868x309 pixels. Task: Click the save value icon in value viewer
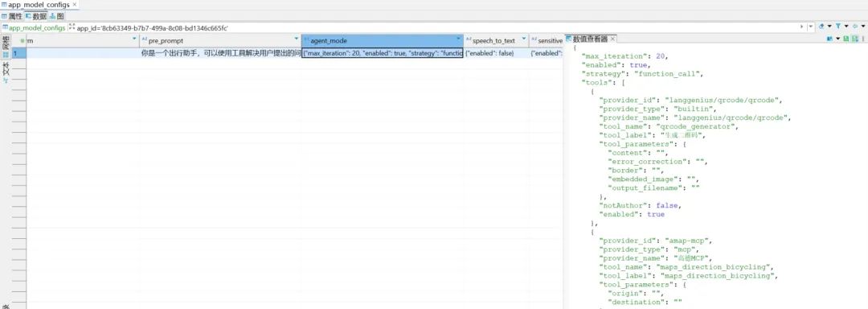[845, 39]
